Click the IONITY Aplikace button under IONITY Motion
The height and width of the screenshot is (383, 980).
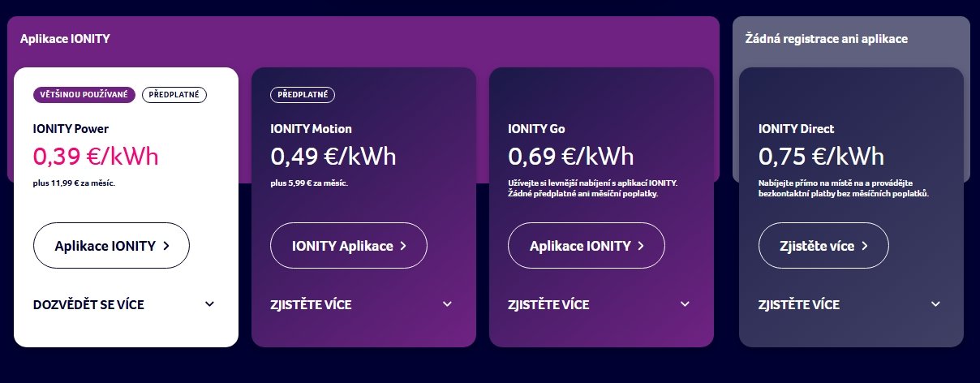tap(349, 245)
